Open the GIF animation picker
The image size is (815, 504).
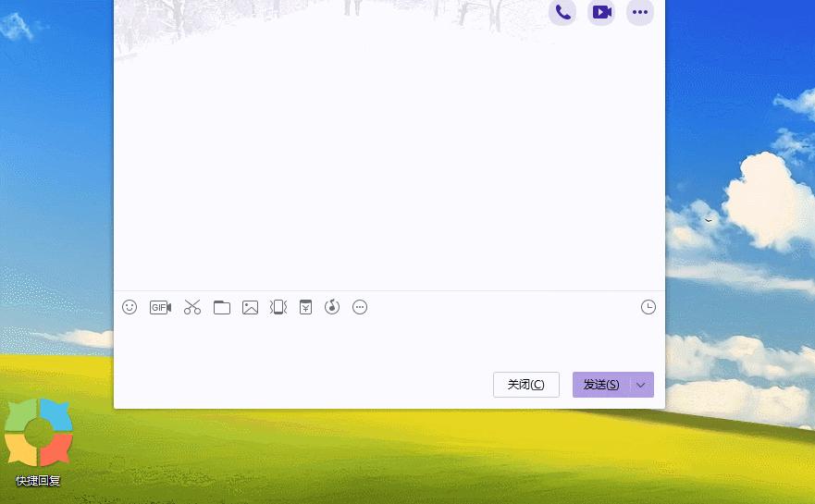coord(161,307)
